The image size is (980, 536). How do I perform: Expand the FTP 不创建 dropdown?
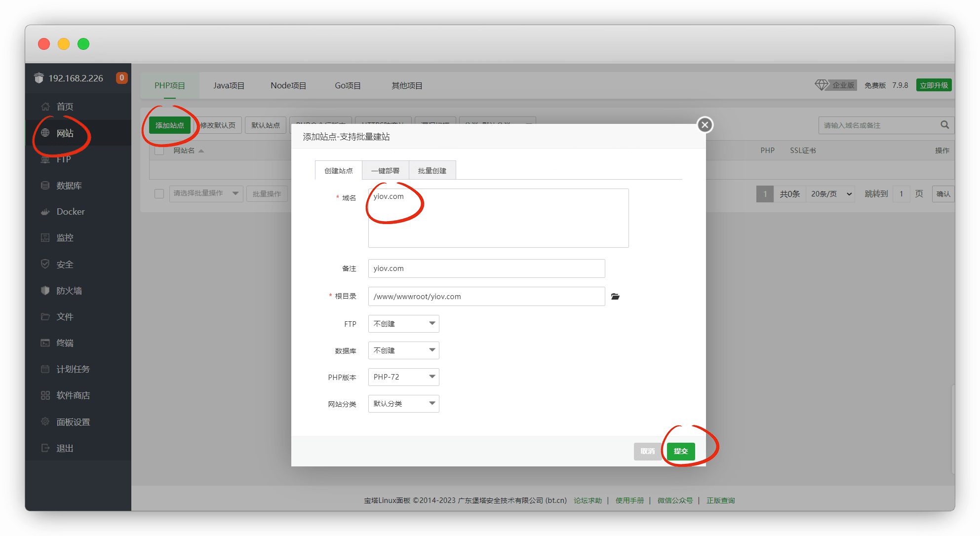(403, 324)
